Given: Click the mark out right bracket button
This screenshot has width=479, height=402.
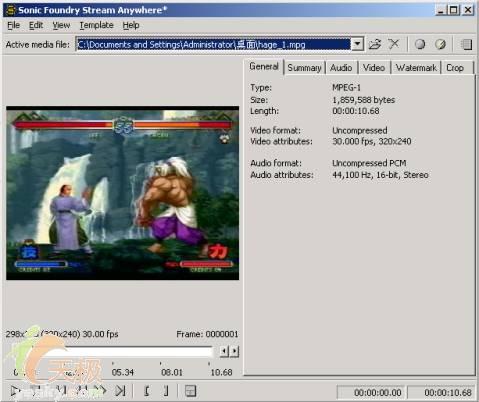Looking at the screenshot, I should pyautogui.click(x=166, y=391).
